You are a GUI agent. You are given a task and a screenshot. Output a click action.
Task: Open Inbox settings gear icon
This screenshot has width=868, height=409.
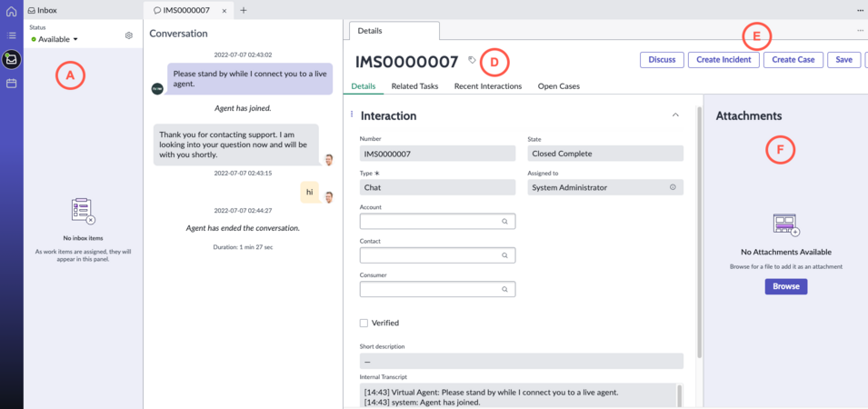pyautogui.click(x=129, y=35)
